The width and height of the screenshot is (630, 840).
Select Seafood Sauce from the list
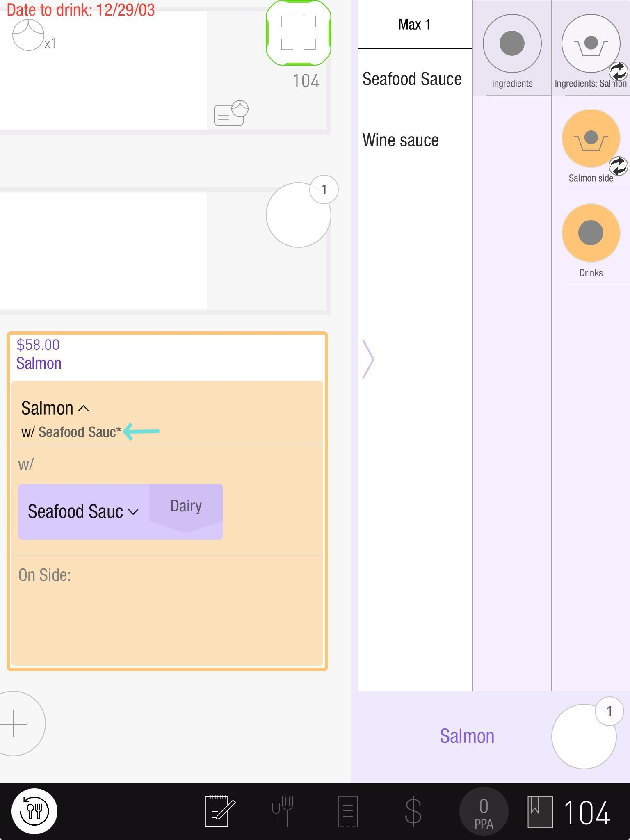[412, 79]
